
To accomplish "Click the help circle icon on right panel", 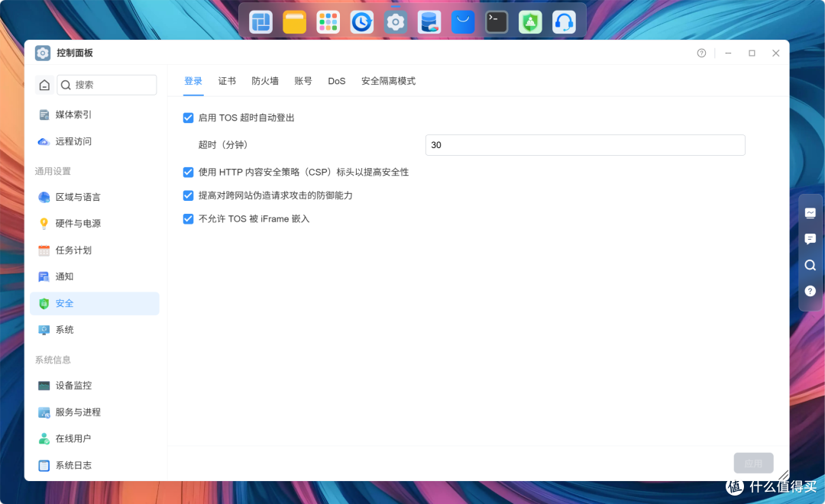I will click(810, 291).
